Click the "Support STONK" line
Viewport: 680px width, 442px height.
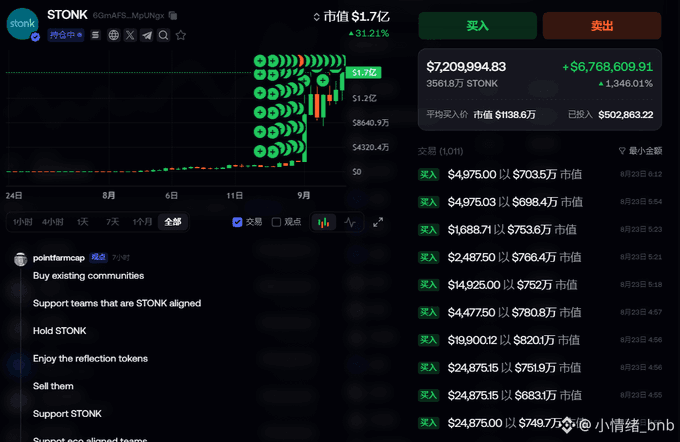click(67, 414)
